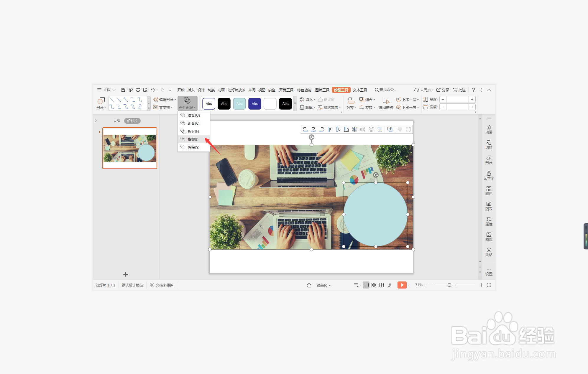Click the save icon in quick toolbar

pos(123,90)
